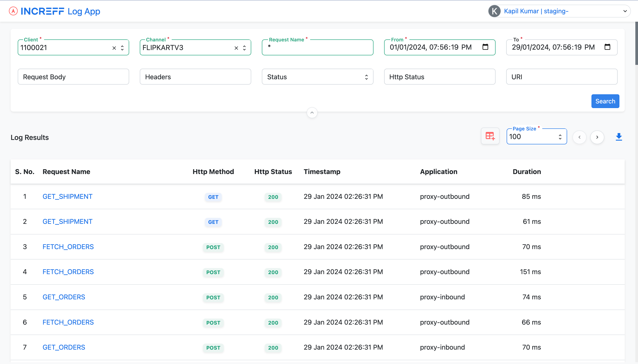Click proxy-inbound in row 5
Screen dimensions: 638x364
click(x=442, y=297)
